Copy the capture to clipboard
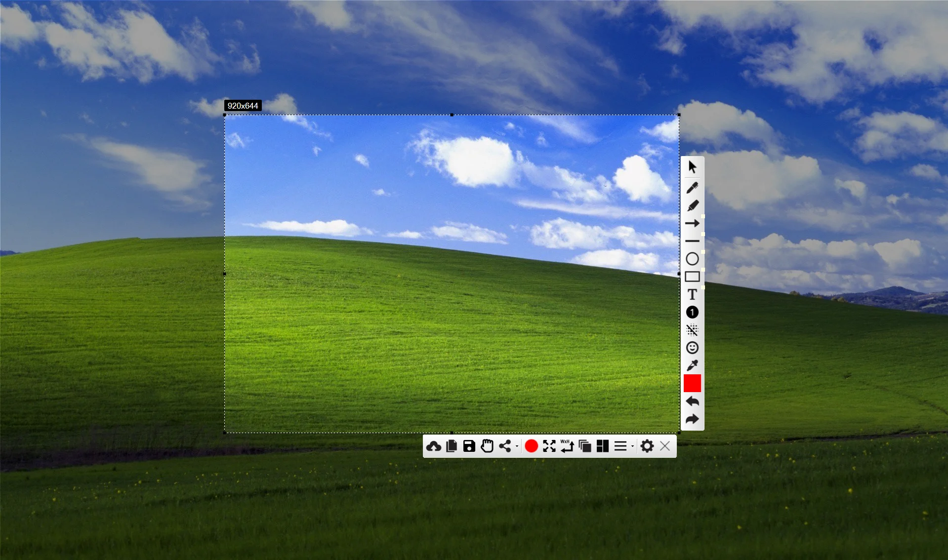 pos(452,446)
